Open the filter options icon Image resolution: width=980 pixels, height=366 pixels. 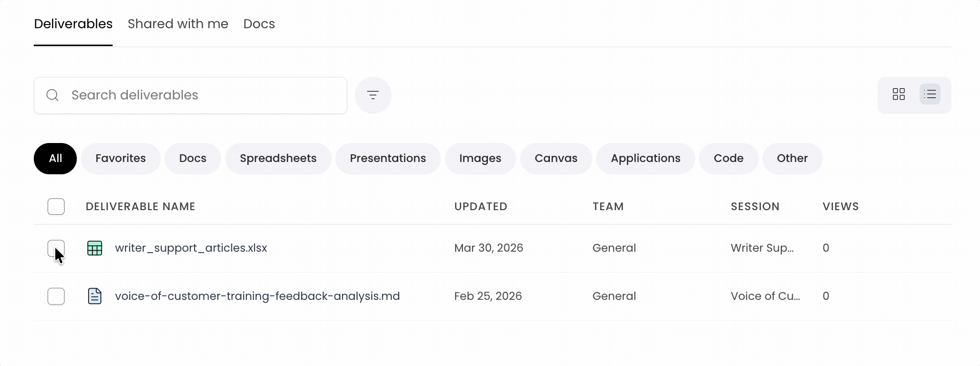(373, 95)
